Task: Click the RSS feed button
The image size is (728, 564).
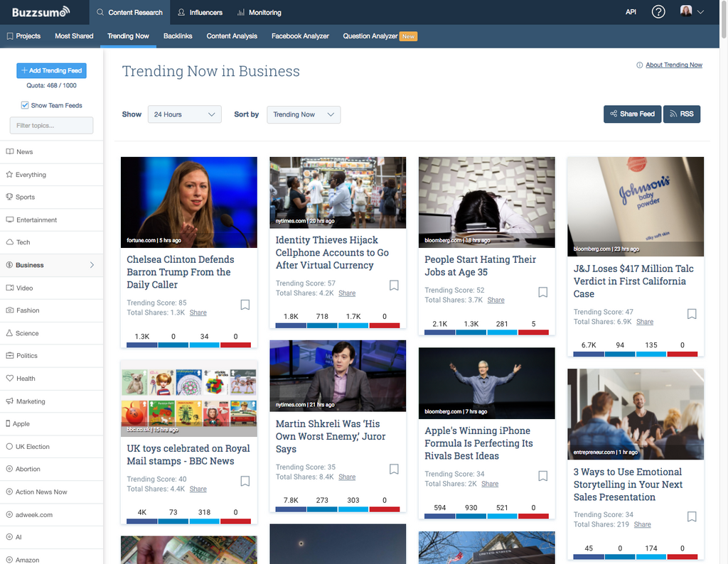Action: point(681,114)
